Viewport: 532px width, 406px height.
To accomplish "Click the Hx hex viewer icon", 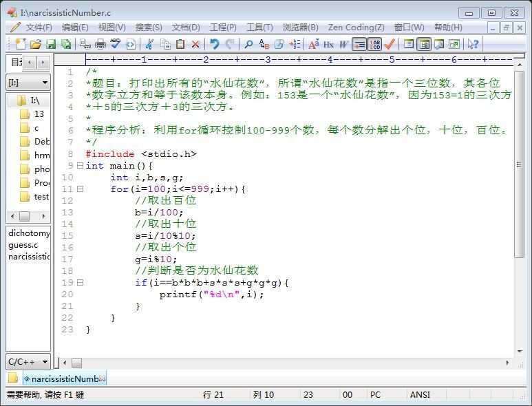I will (328, 44).
